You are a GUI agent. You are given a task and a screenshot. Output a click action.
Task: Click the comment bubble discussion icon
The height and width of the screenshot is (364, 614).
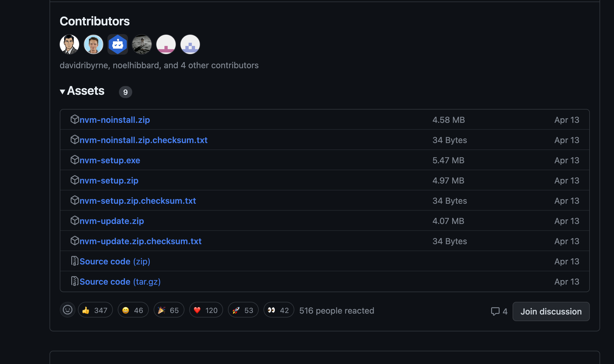pos(495,311)
